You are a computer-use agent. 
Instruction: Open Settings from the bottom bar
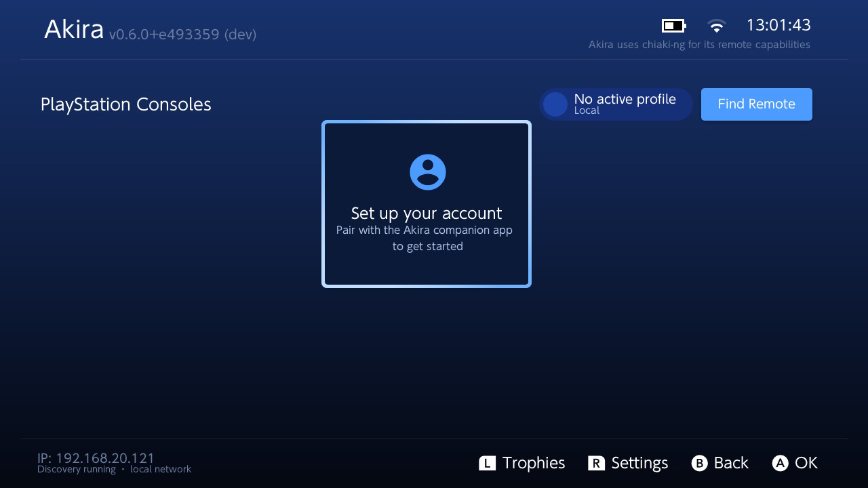click(628, 463)
